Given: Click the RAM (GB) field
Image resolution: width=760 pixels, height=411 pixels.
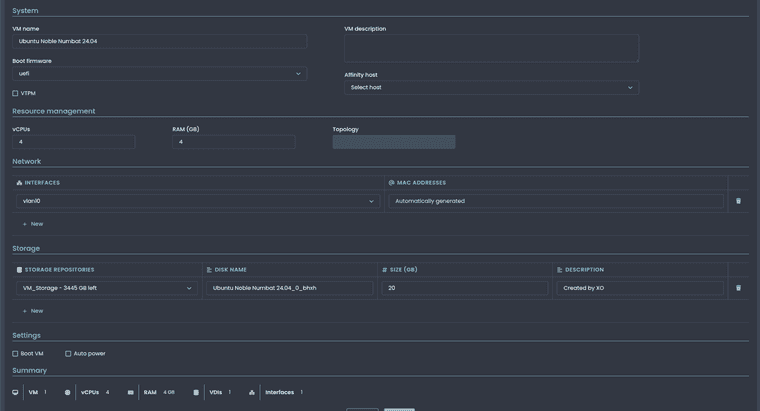Looking at the screenshot, I should pyautogui.click(x=234, y=142).
